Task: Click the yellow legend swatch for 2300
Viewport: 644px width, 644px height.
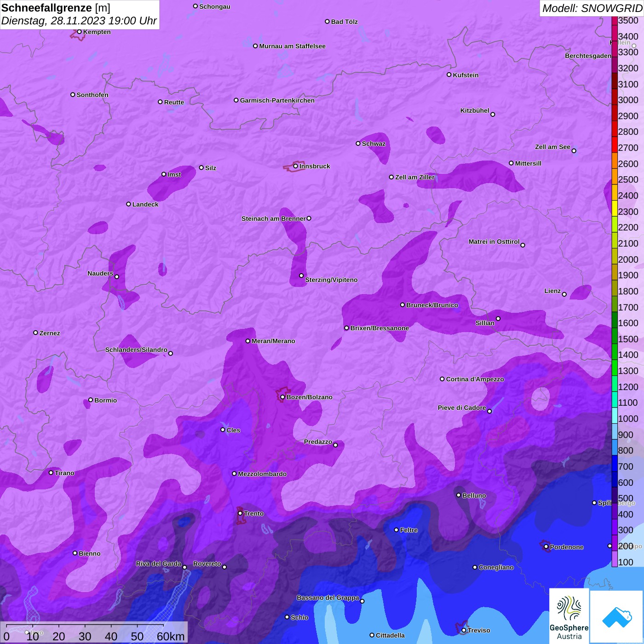Action: [x=615, y=208]
